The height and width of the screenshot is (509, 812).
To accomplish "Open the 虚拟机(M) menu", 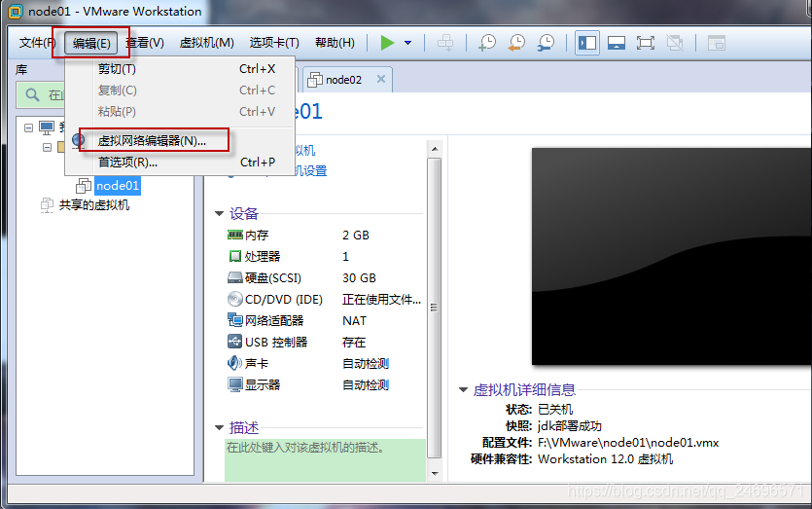I will (x=206, y=43).
